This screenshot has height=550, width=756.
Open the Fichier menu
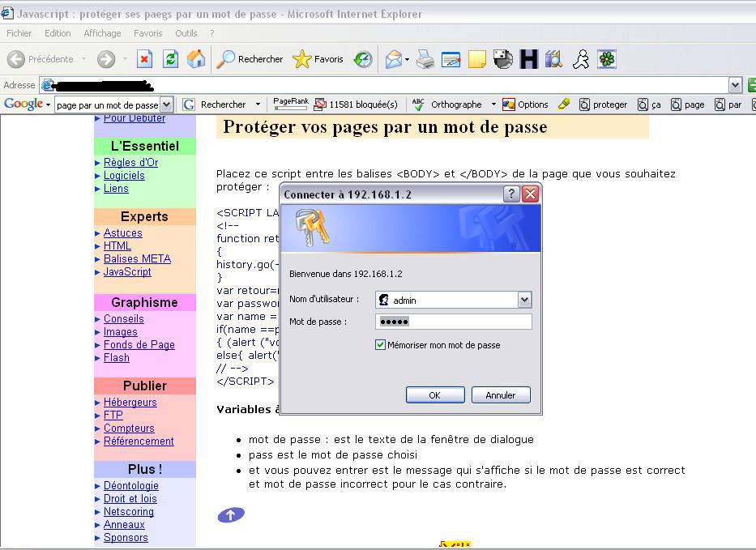point(19,33)
